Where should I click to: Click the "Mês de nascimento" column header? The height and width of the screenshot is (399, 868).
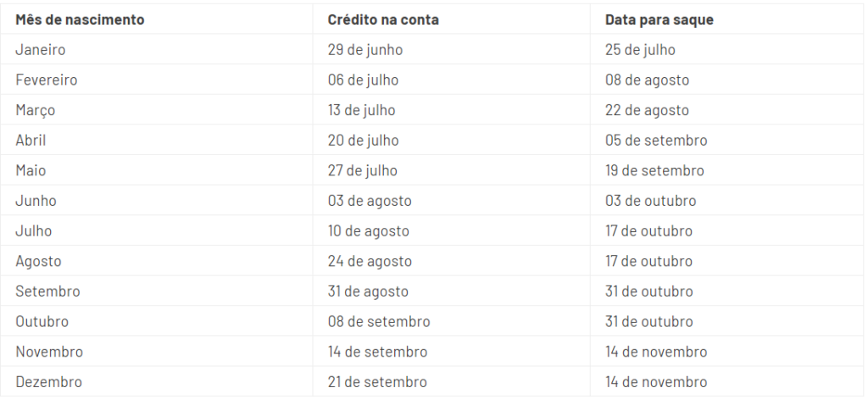point(79,19)
